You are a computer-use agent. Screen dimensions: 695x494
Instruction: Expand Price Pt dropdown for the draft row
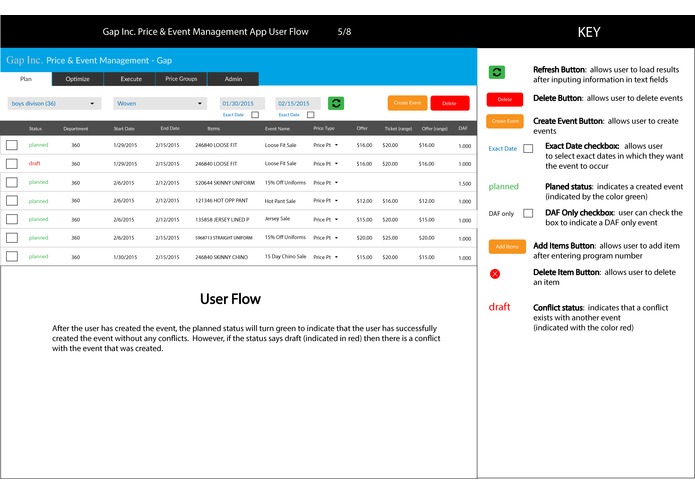pos(326,163)
